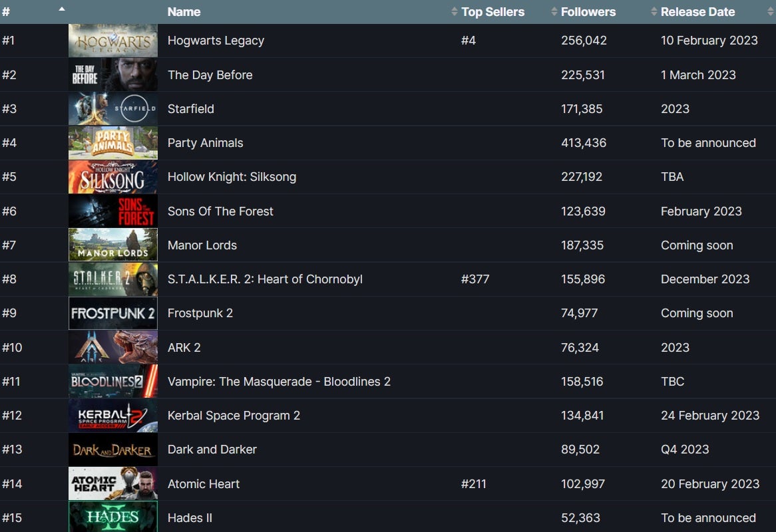Open the ARK 2 thumbnail image
Screen dimensions: 776x532
pyautogui.click(x=113, y=348)
